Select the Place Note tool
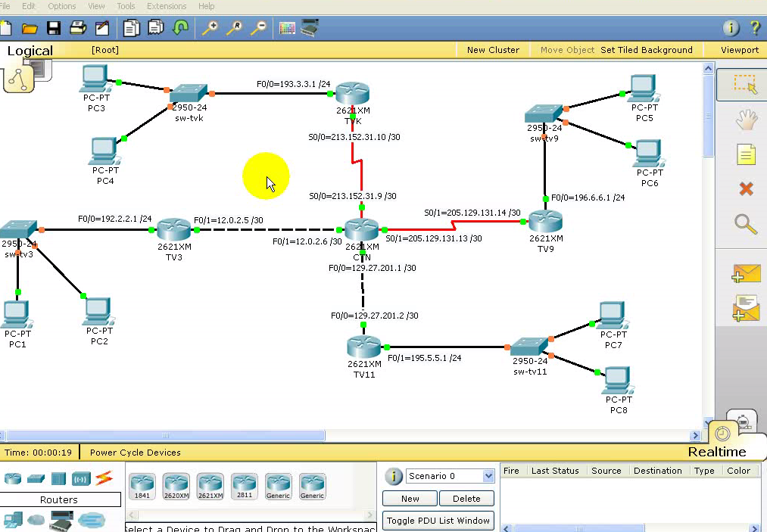Screen dimensions: 767x532 pos(745,154)
